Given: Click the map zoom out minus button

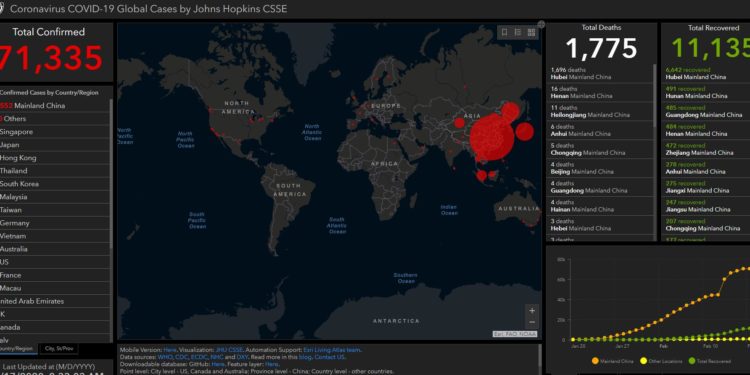Looking at the screenshot, I should [x=532, y=322].
